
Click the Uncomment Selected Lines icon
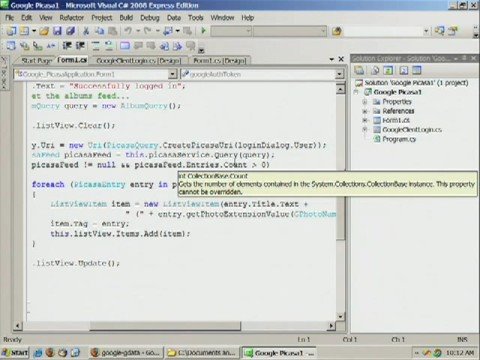pyautogui.click(x=109, y=46)
